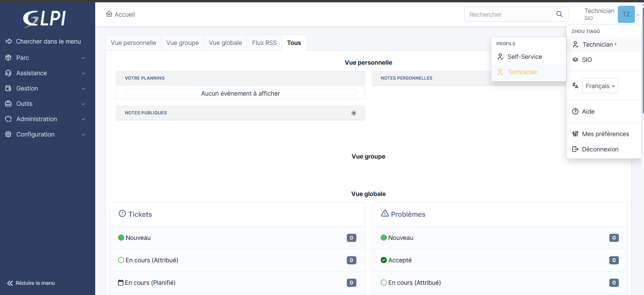Click the Configuration gear icon
Screen dimensions: 644x295
[x=9, y=134]
